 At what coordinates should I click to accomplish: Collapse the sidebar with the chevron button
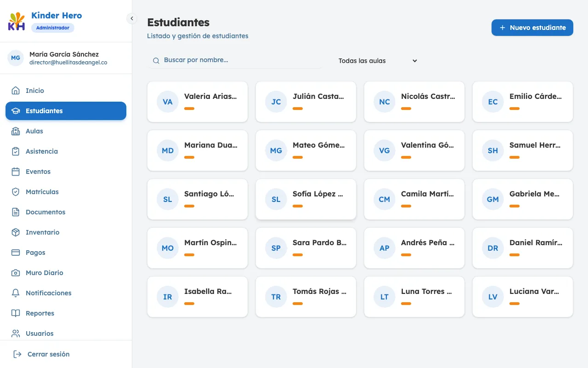click(x=132, y=18)
